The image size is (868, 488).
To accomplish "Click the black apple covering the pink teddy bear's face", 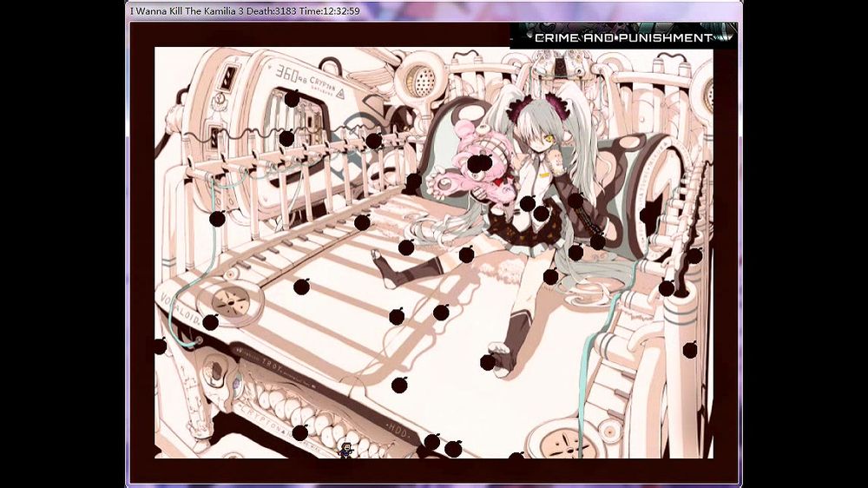I will (x=479, y=163).
